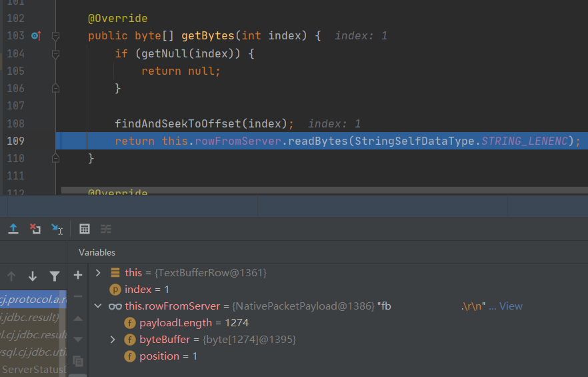588x377 pixels.
Task: Toggle code folding at line 103
Action: coord(56,36)
